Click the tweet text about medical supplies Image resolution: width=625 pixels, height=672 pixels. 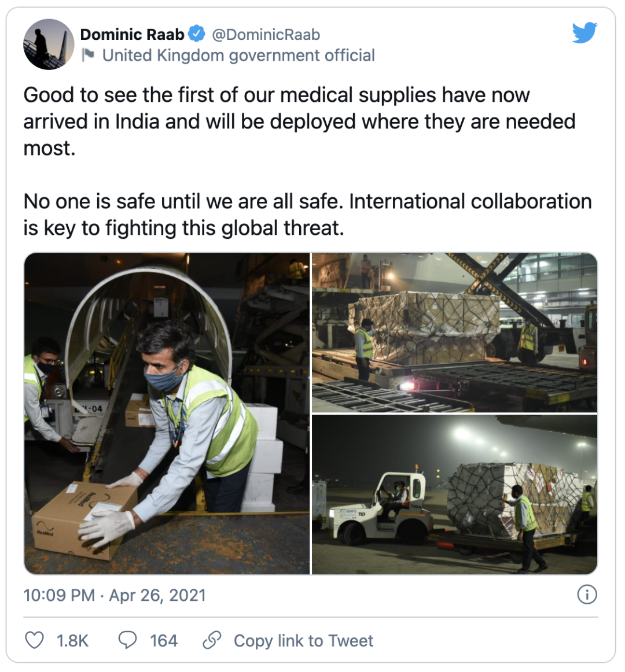(x=299, y=121)
